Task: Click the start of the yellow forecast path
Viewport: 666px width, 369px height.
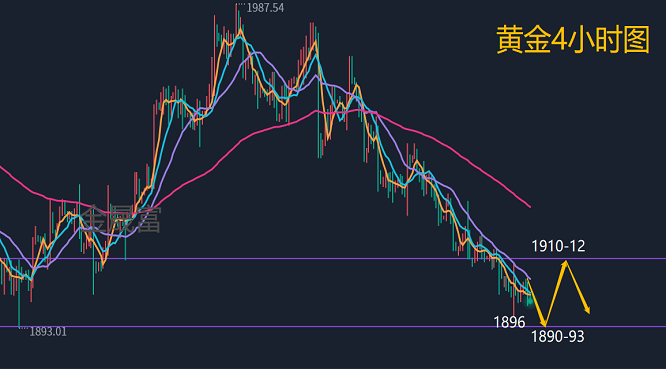Action: pyautogui.click(x=528, y=281)
